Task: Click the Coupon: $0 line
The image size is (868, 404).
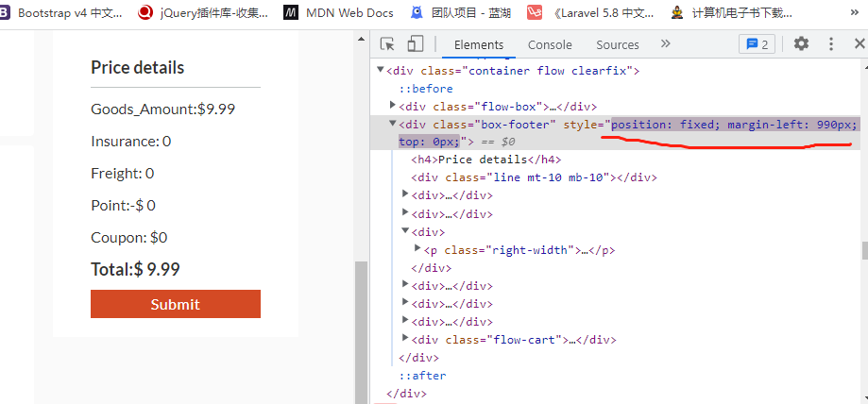Action: pos(129,238)
